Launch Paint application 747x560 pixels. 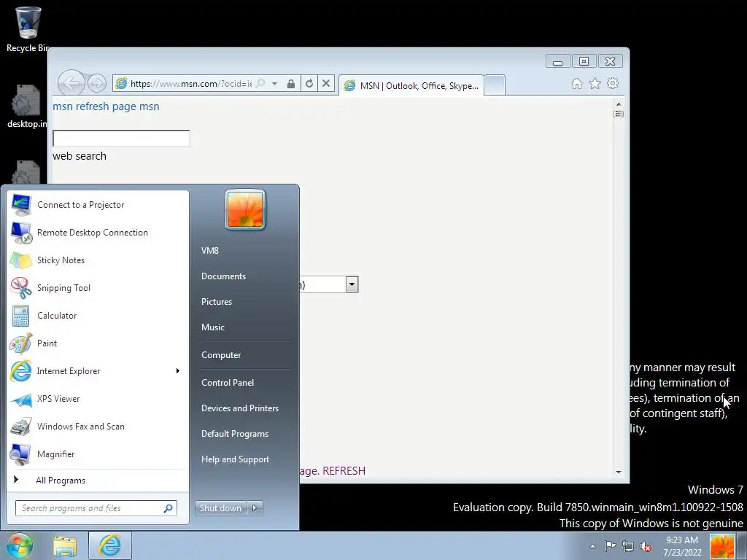pyautogui.click(x=98, y=343)
